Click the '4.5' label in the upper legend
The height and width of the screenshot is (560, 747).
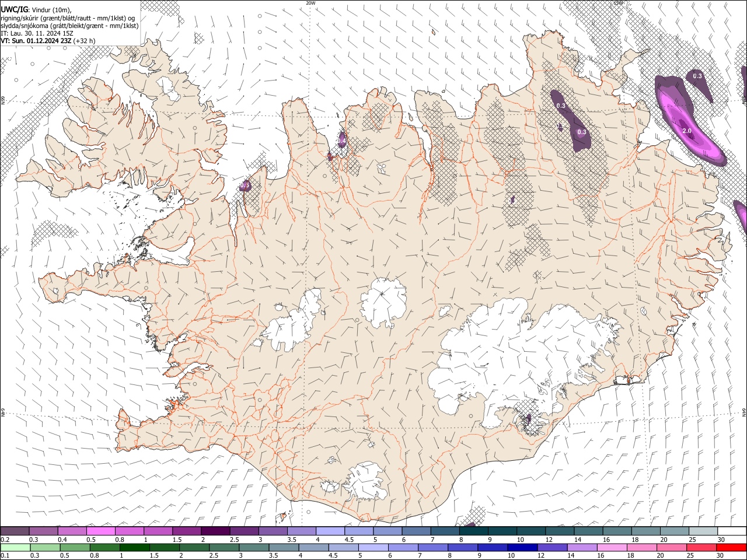349,540
